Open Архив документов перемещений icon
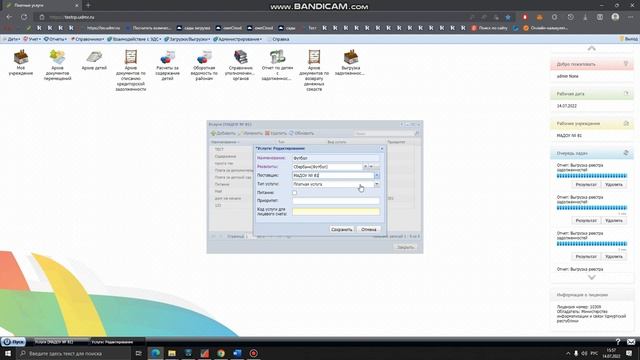The width and height of the screenshot is (640, 360). point(57,65)
